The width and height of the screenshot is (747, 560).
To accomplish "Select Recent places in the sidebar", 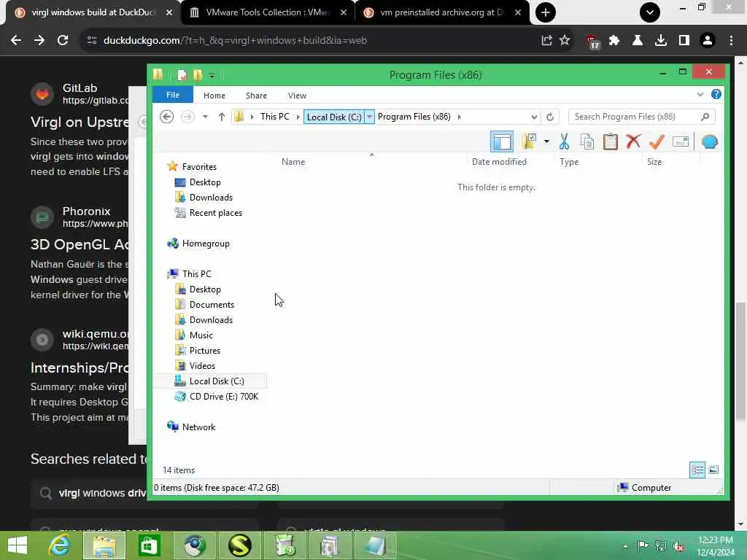I will coord(215,213).
